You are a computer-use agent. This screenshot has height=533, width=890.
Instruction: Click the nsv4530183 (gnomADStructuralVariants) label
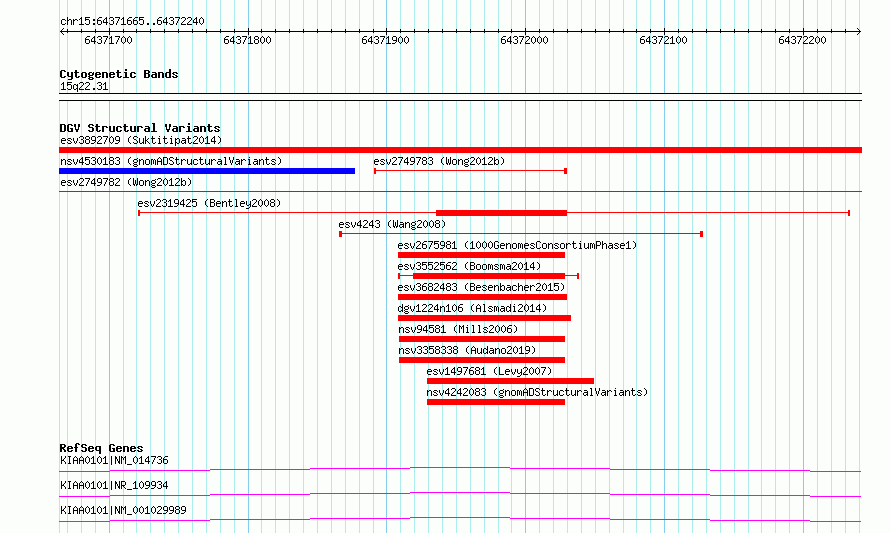tap(171, 161)
